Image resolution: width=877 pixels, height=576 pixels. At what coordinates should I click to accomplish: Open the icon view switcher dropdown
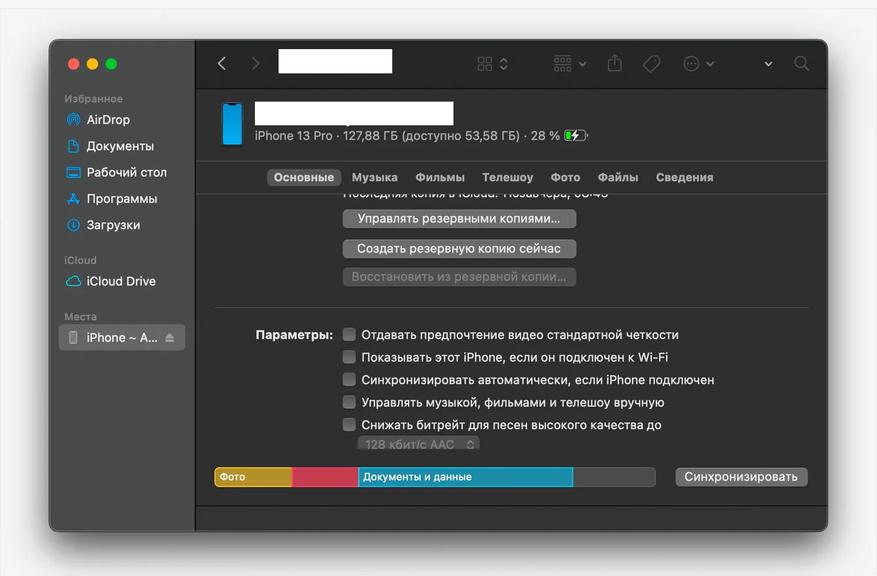(x=493, y=64)
